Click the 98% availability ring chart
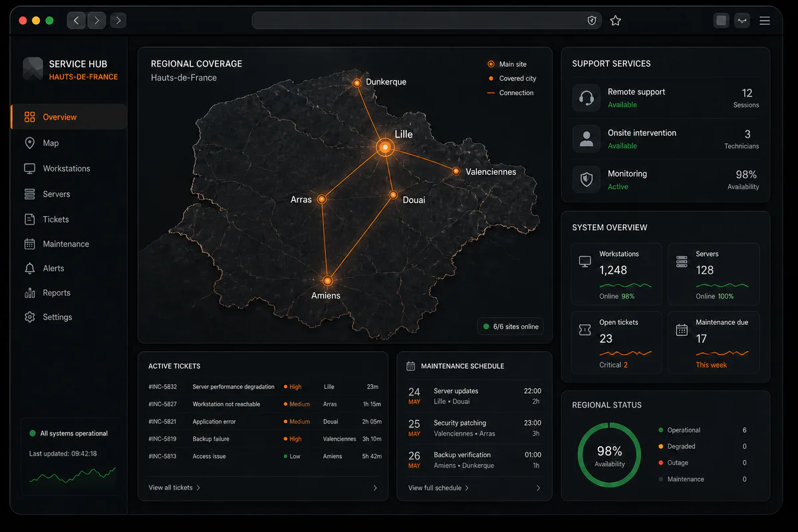 click(609, 456)
